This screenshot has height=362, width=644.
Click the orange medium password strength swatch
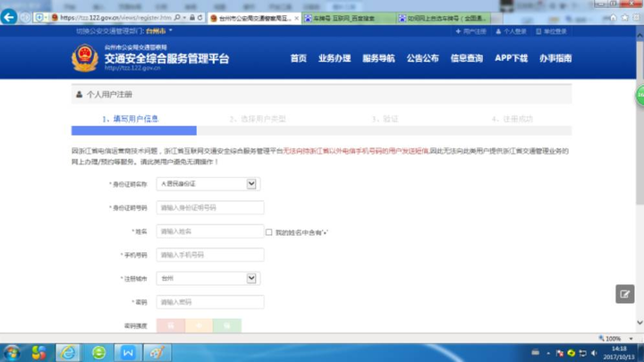[x=199, y=325]
